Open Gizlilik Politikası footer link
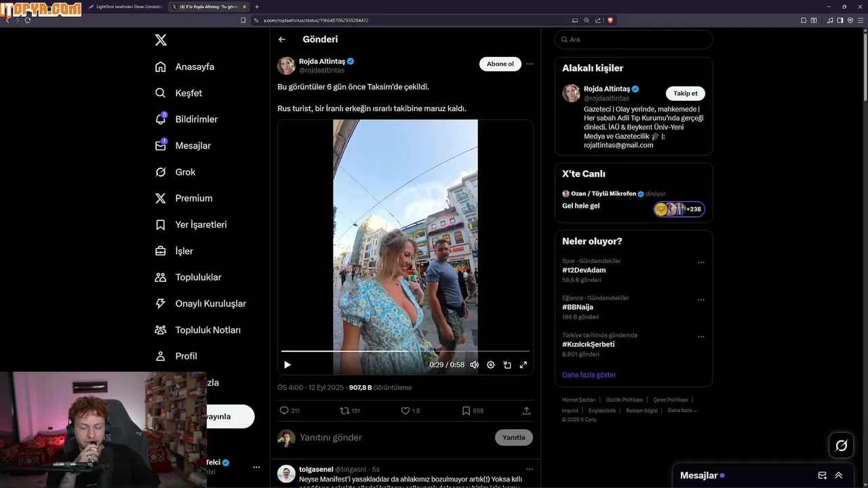Viewport: 868px width, 488px height. [624, 400]
